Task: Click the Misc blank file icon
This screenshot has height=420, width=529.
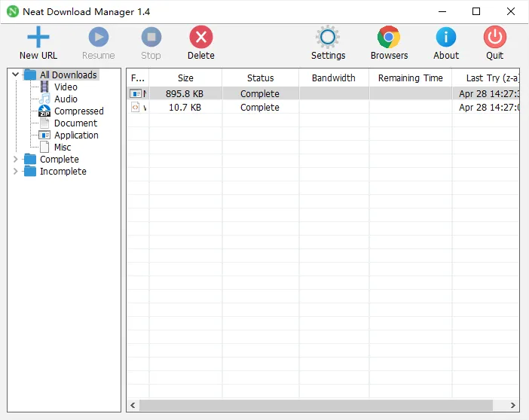Action: coord(44,147)
